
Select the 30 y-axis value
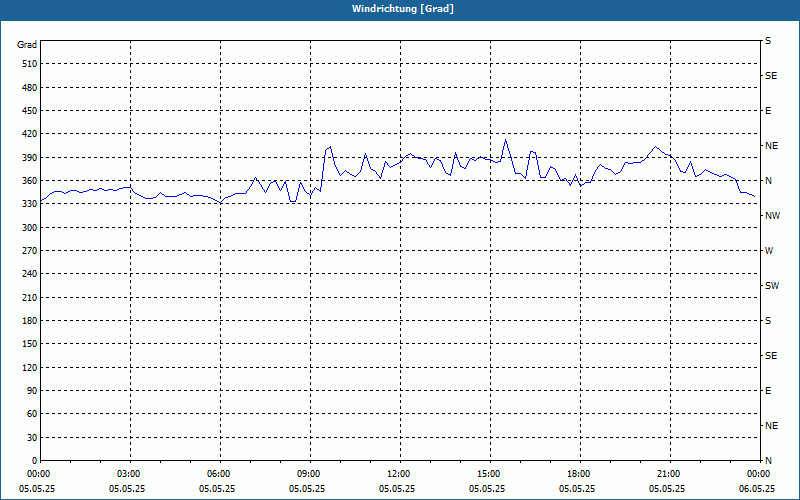coord(32,437)
